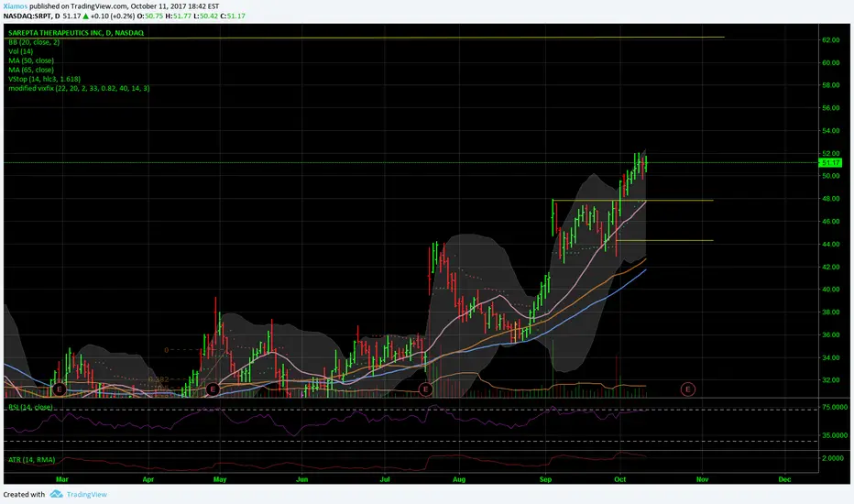Select the RSI (14, close) pane label

30,408
